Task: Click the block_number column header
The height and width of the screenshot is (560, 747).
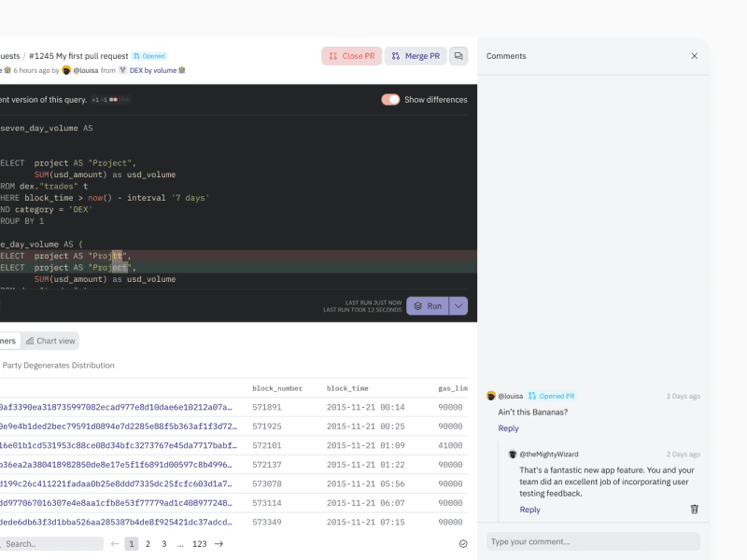Action: [x=277, y=388]
